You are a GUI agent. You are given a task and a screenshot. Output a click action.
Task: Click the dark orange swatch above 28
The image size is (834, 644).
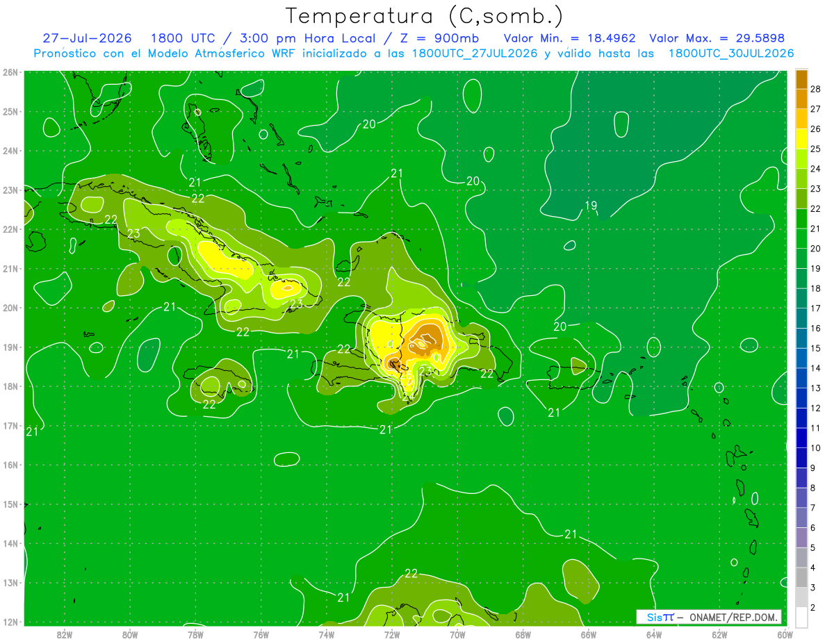(801, 79)
